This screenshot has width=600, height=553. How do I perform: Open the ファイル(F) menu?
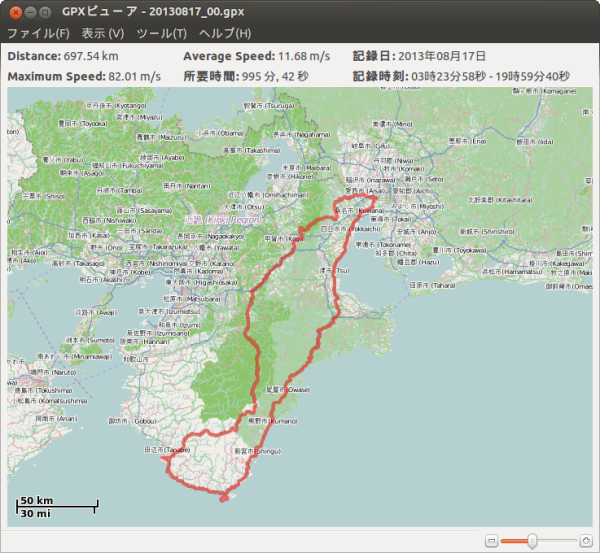(x=38, y=33)
